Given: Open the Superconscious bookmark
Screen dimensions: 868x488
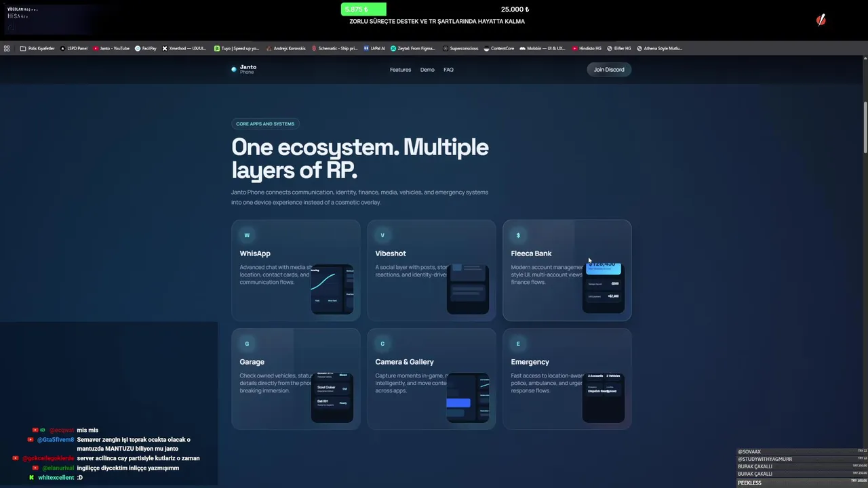Looking at the screenshot, I should [460, 48].
